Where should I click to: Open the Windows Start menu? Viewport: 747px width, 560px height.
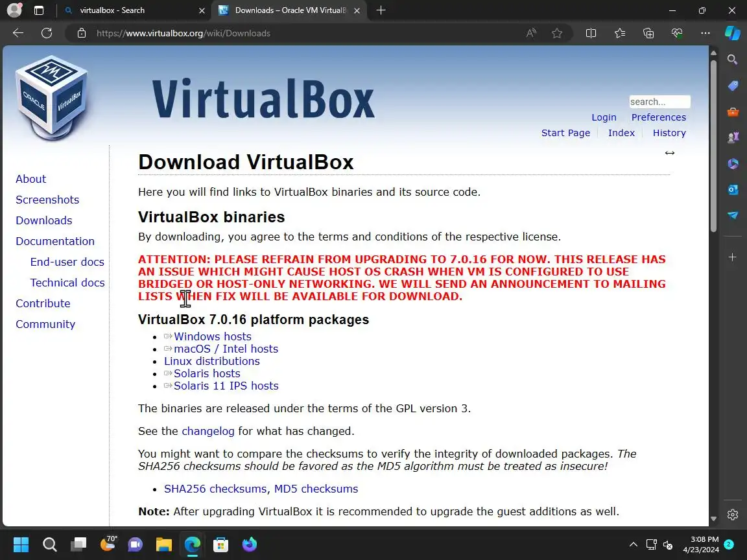click(21, 544)
